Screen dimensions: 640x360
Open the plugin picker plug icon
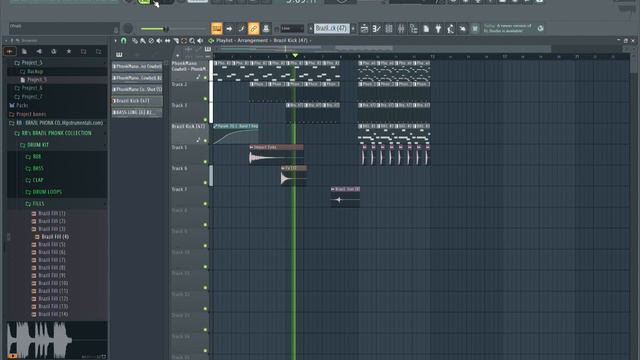click(438, 29)
